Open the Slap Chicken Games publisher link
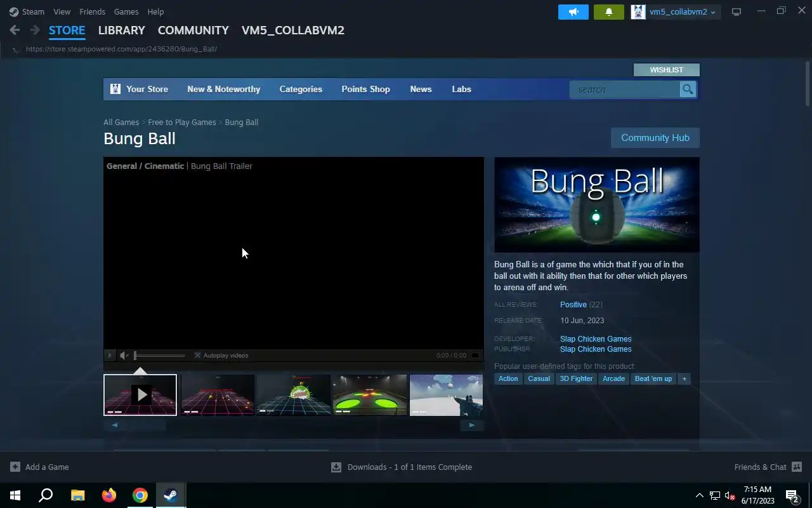This screenshot has height=508, width=812. pyautogui.click(x=596, y=349)
